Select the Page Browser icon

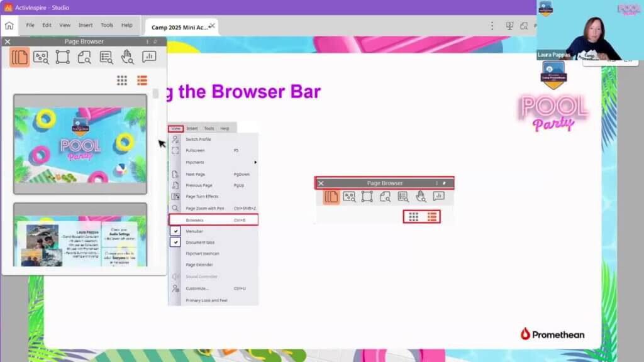coord(19,57)
